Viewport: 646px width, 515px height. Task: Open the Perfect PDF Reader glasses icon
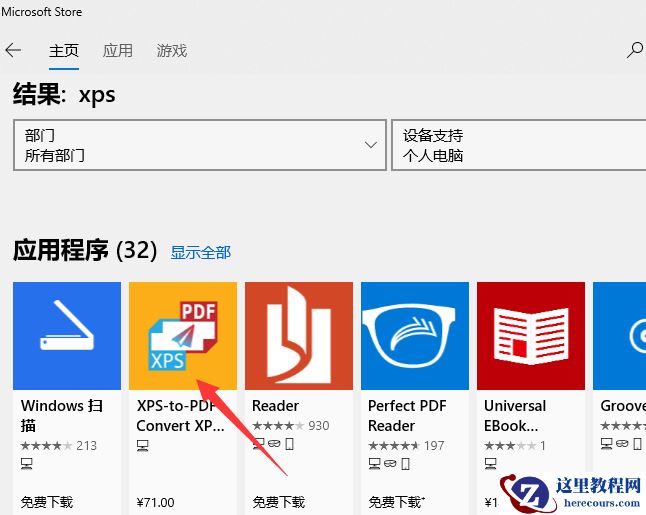pyautogui.click(x=415, y=336)
